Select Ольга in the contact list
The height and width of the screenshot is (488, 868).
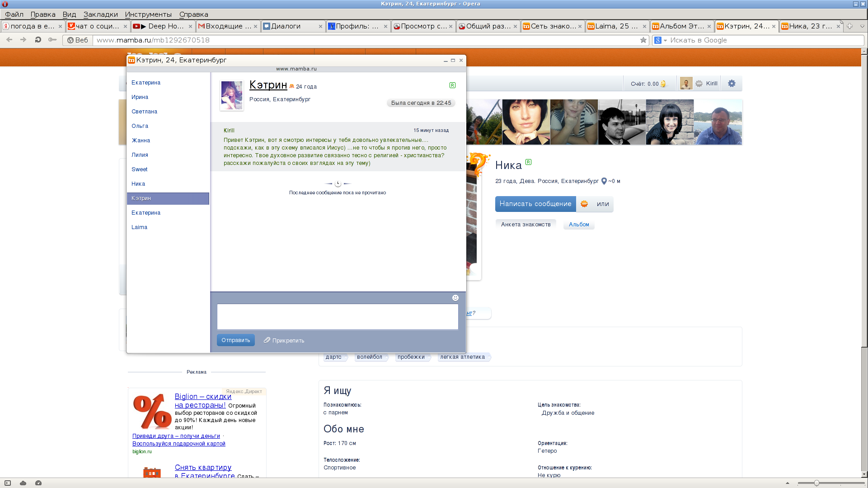pos(140,126)
